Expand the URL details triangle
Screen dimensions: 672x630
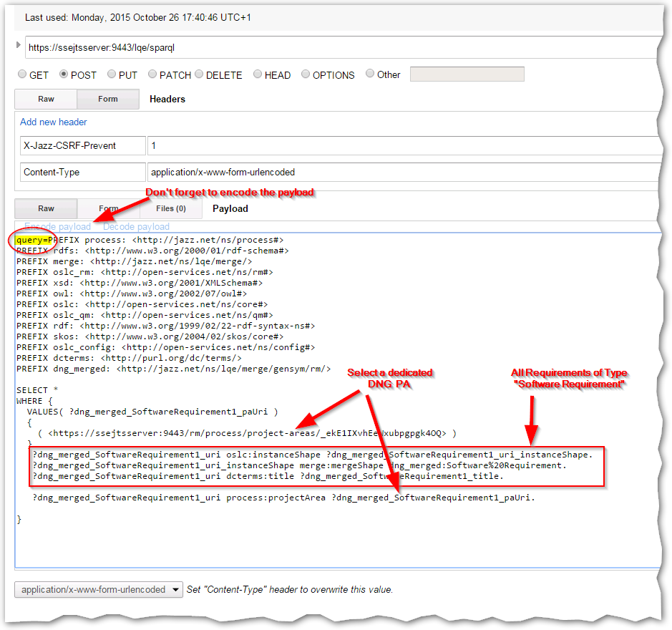pos(19,47)
